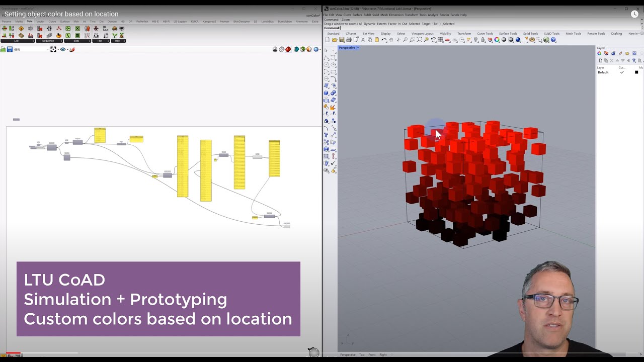Click the Print icon in Rhino toolbar
This screenshot has width=644, height=362.
pos(349,40)
